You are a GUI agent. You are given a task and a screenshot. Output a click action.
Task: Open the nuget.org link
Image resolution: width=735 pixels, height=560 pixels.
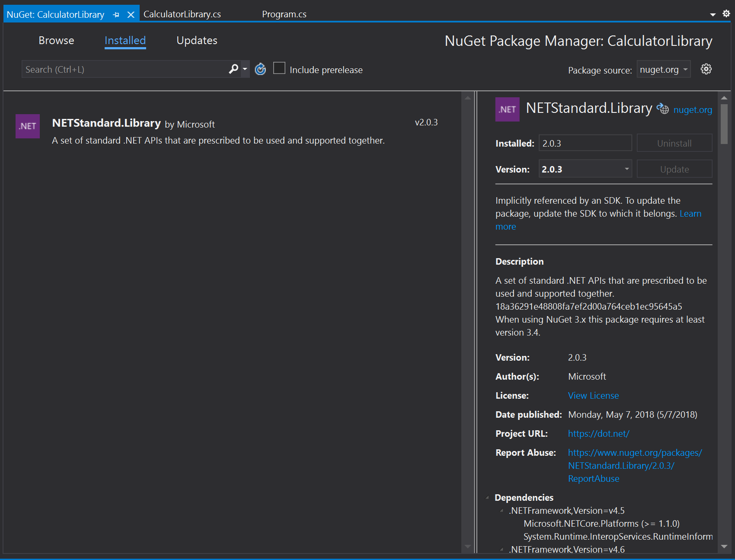pyautogui.click(x=693, y=110)
